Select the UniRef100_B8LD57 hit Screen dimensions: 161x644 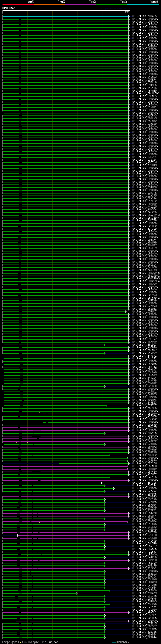coord(144,345)
